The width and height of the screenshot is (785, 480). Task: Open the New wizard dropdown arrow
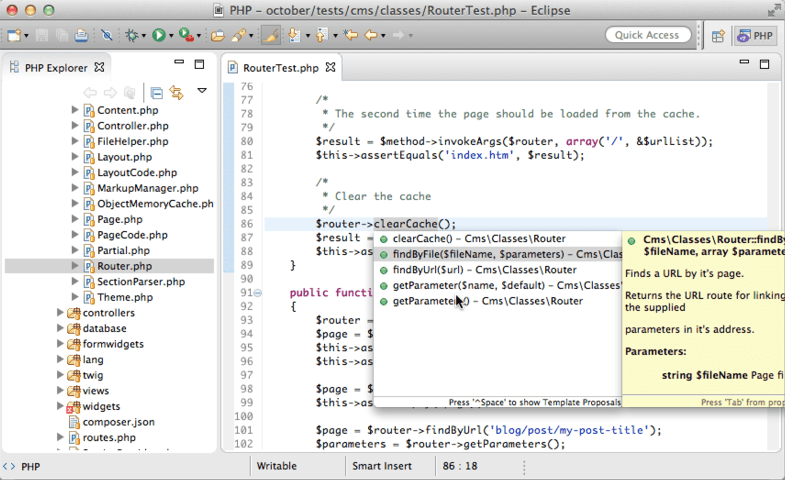point(26,36)
